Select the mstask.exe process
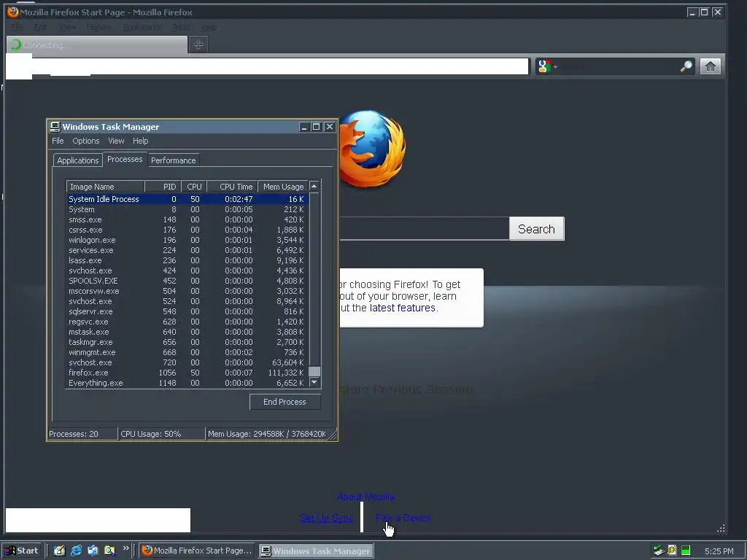Image resolution: width=747 pixels, height=560 pixels. pyautogui.click(x=187, y=332)
